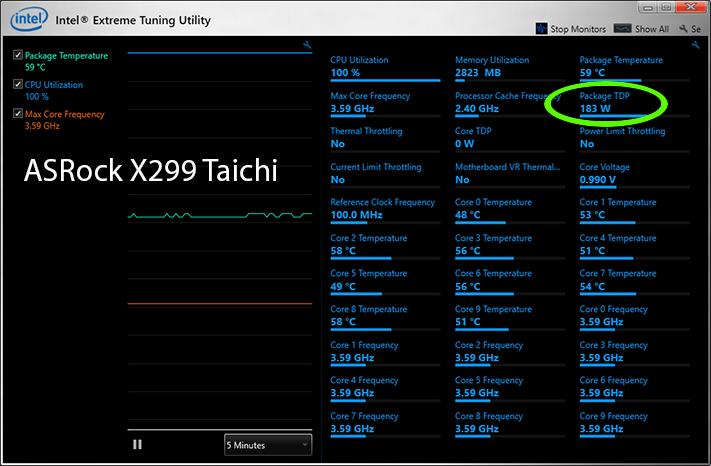Click Power Limit Throttling monitor
Viewport: 711px width, 466px height.
634,139
